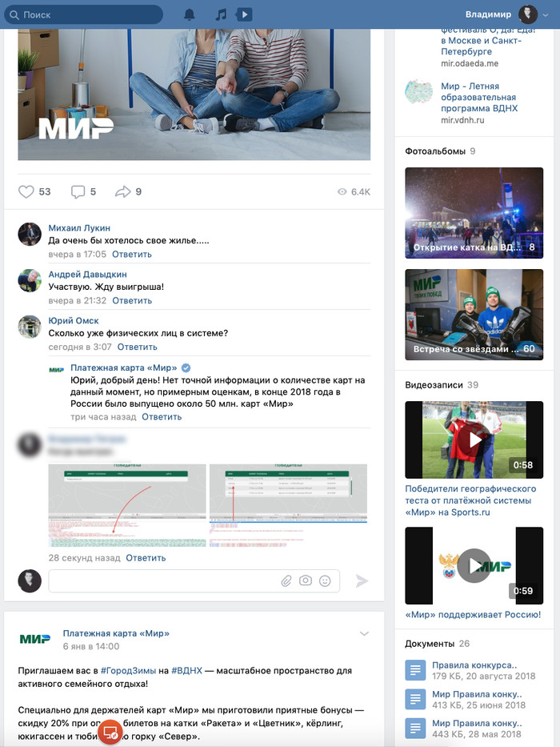This screenshot has height=747, width=560.
Task: Click the search magnifier icon
Action: point(14,14)
